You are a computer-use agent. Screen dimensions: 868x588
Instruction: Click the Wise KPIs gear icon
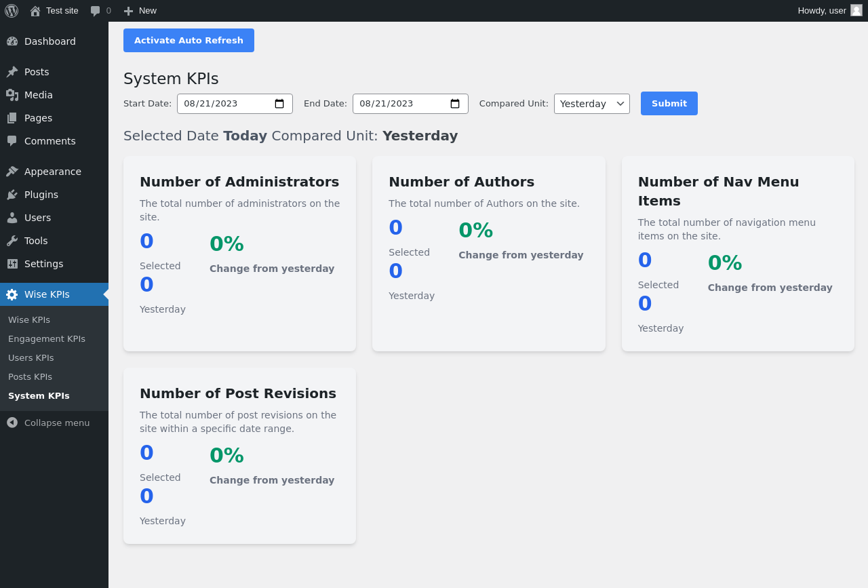point(12,294)
